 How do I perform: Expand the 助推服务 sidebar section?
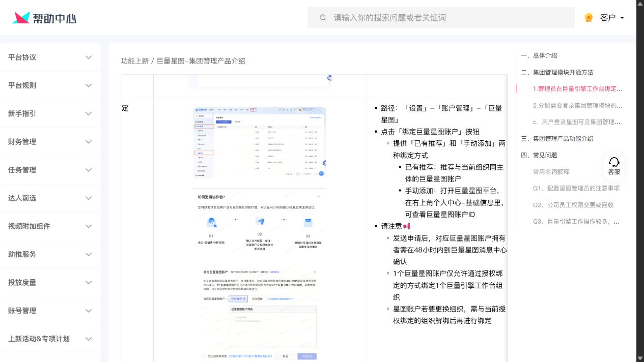[x=50, y=254]
